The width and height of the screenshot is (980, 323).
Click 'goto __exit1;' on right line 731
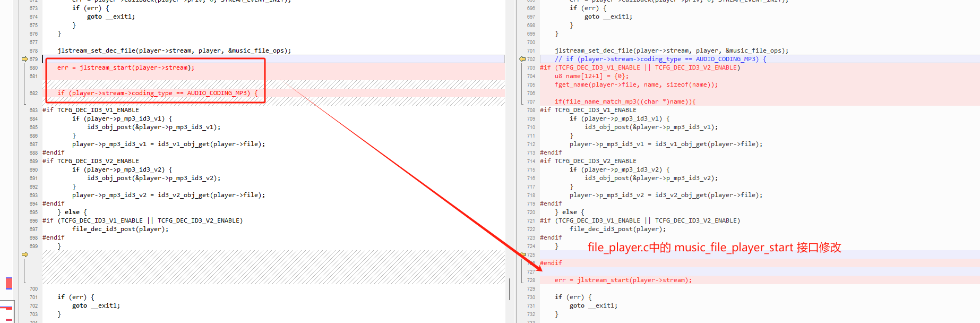[594, 305]
